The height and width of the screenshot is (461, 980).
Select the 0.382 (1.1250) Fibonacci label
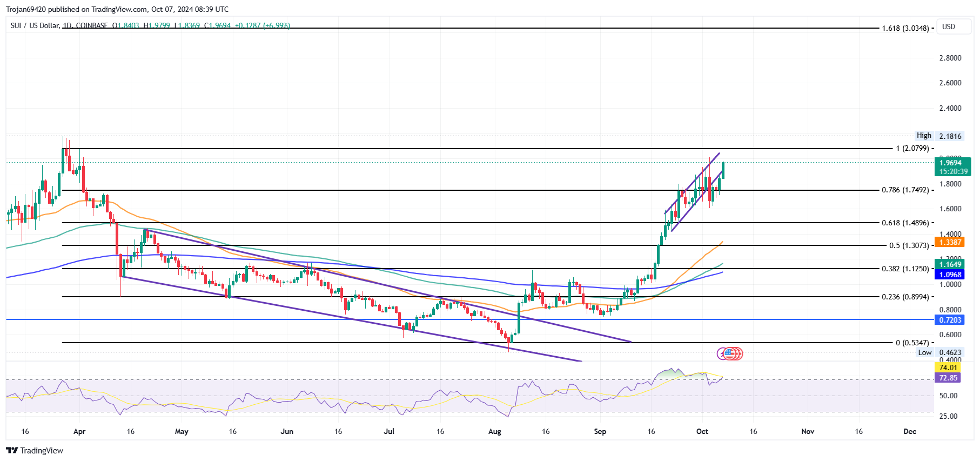[905, 269]
